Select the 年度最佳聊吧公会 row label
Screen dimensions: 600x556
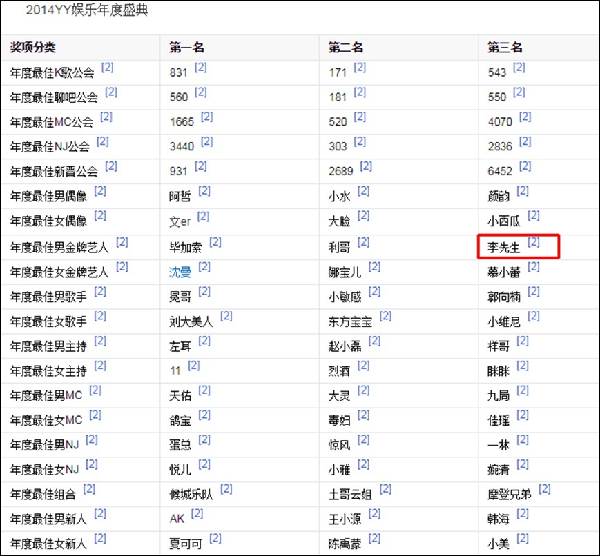54,97
